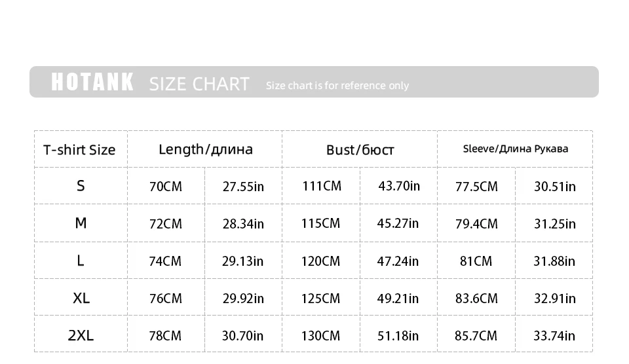The height and width of the screenshot is (364, 629).
Task: Click the 32.91in sleeve cell
Action: coord(554,299)
